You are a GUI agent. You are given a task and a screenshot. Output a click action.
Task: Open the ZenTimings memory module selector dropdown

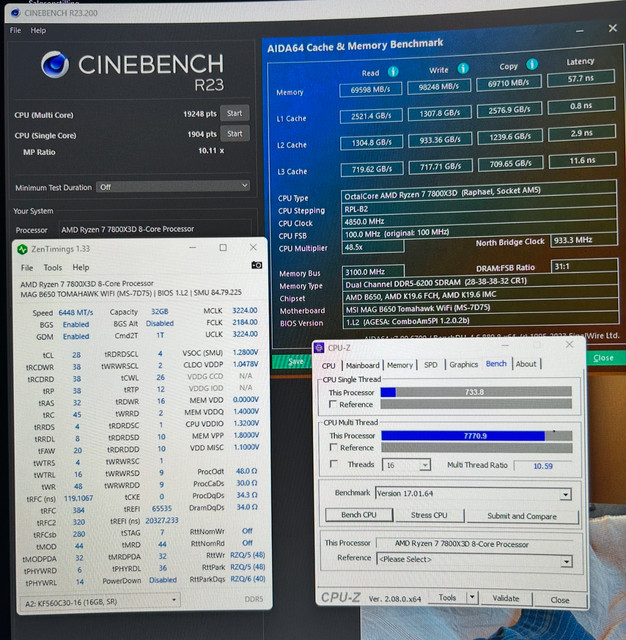coord(100,602)
